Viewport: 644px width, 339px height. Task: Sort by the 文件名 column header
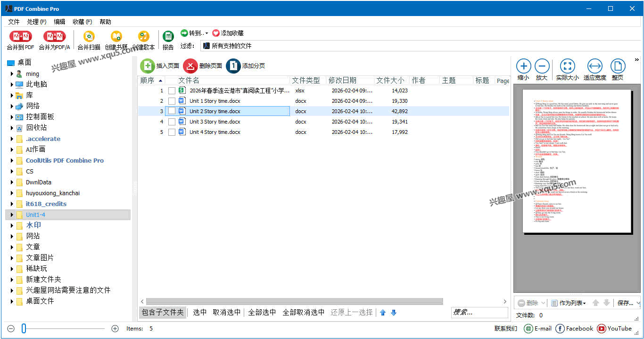233,81
